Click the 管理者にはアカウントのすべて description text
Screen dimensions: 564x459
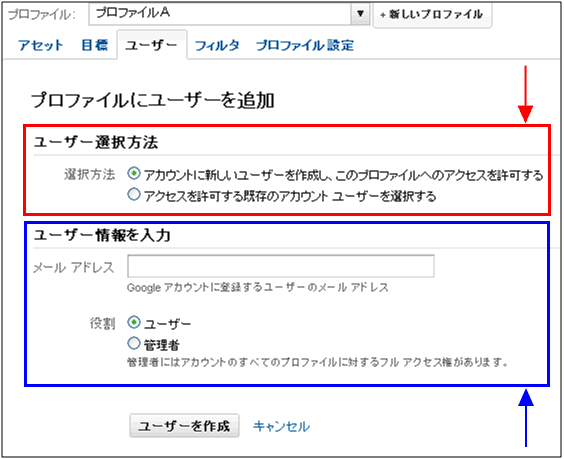click(x=317, y=362)
